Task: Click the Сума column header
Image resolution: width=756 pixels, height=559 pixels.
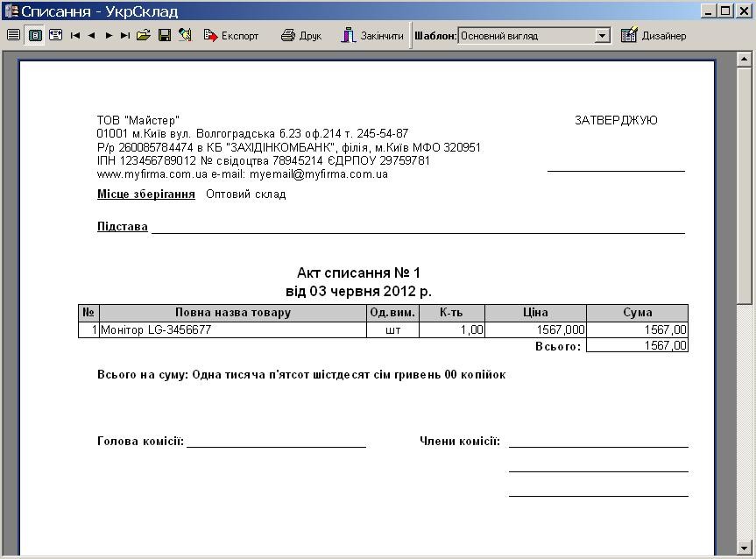Action: [x=638, y=313]
